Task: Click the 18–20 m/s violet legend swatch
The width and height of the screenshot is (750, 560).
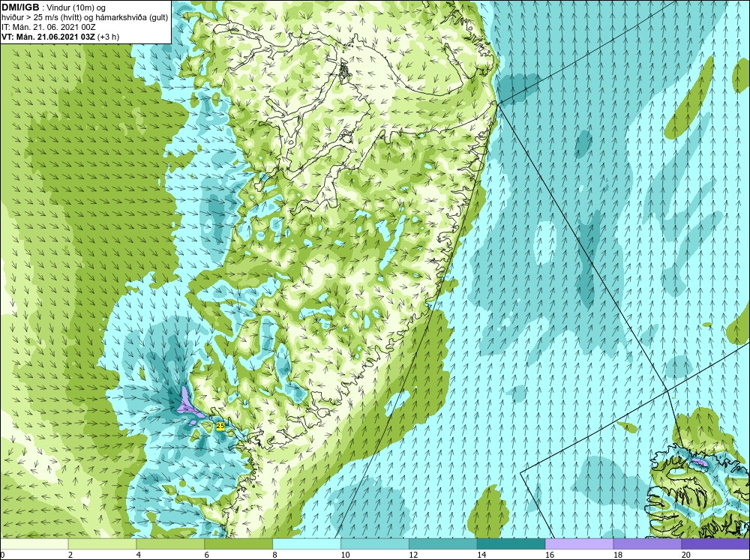Action: coord(648,544)
